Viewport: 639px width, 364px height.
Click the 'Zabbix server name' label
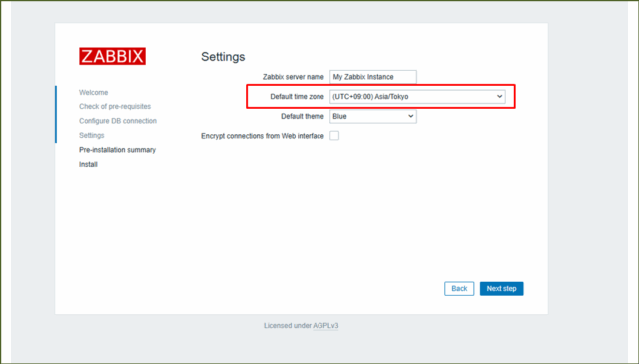coord(294,77)
